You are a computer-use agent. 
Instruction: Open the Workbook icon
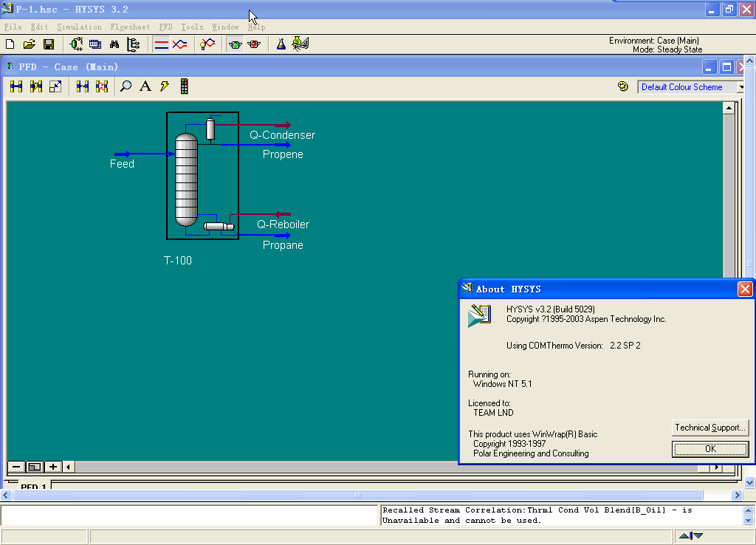(x=95, y=44)
